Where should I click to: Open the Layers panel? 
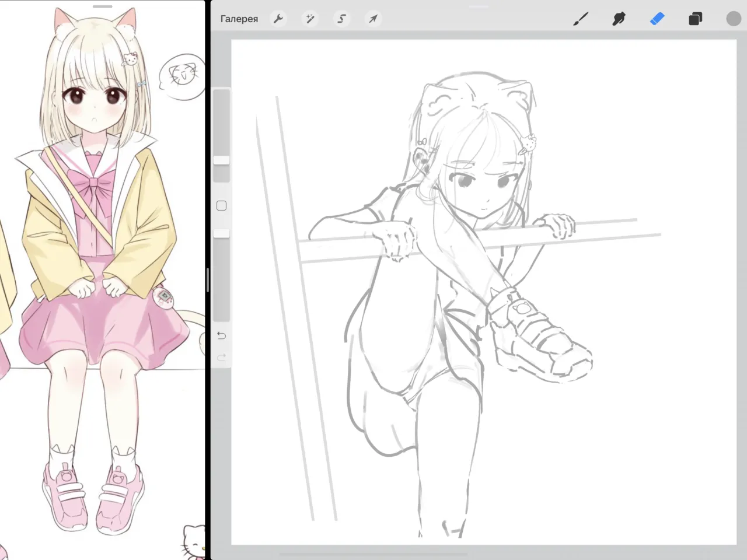tap(695, 19)
